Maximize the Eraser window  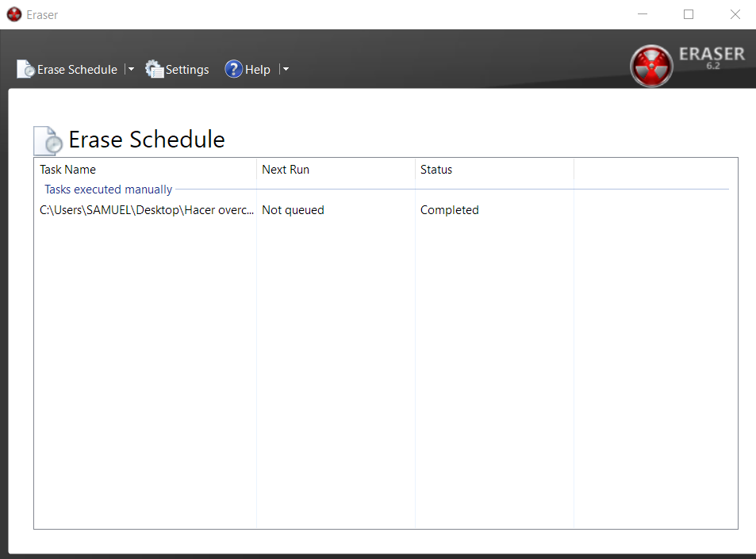689,14
